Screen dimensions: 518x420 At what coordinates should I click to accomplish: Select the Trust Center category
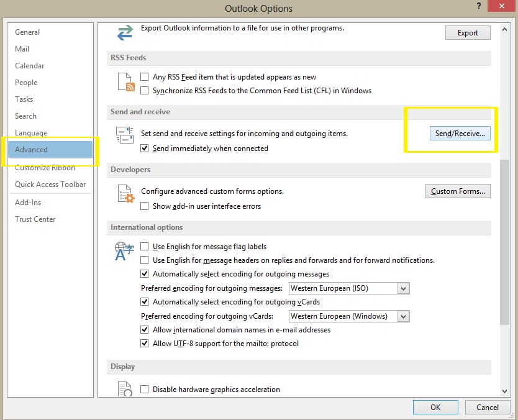tap(50, 219)
